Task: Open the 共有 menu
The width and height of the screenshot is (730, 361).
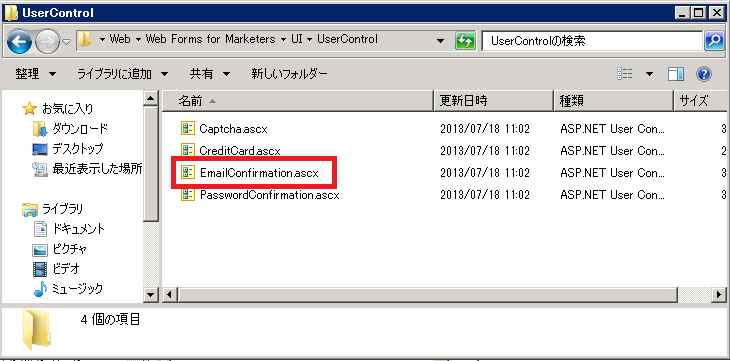Action: tap(210, 74)
